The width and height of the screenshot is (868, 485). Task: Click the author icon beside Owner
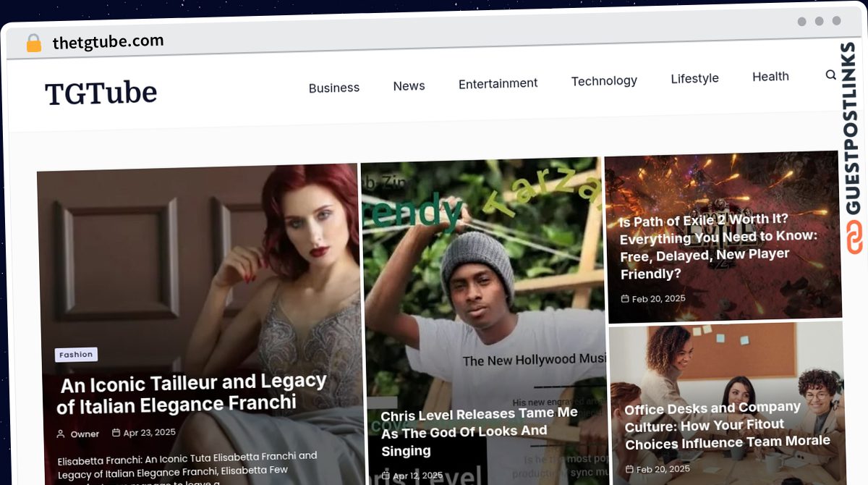(61, 434)
